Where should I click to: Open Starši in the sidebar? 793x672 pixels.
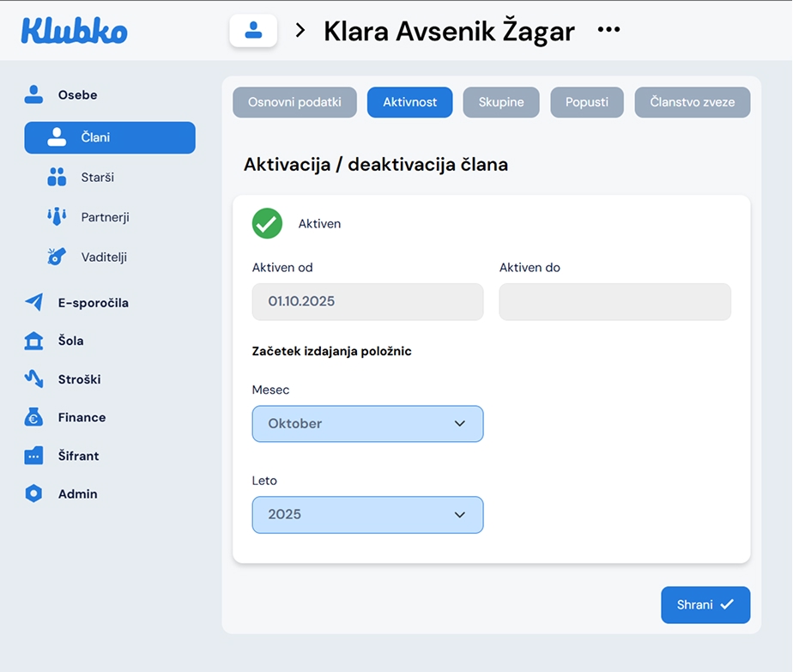97,177
